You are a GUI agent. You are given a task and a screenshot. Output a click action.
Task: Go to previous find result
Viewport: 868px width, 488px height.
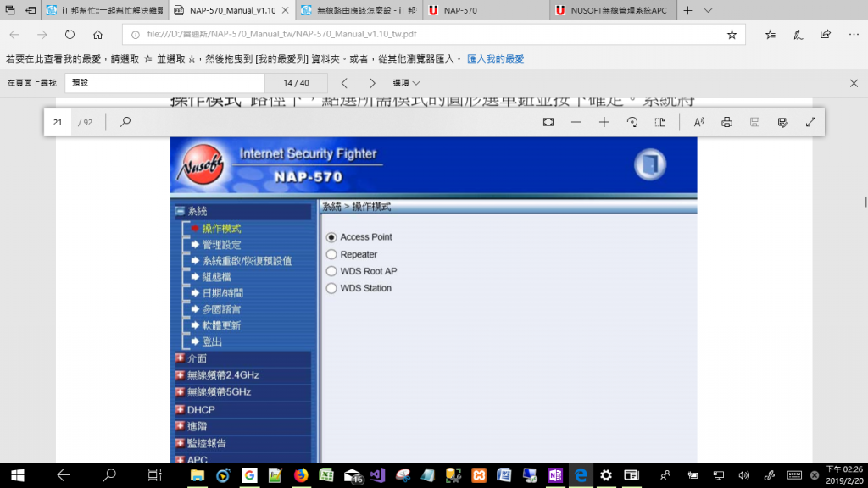[344, 83]
